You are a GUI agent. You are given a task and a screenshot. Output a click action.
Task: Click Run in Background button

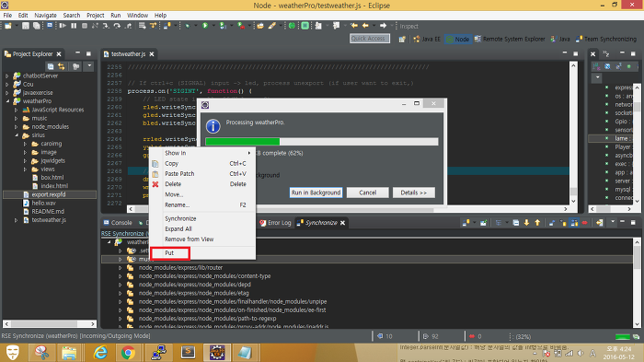click(x=316, y=193)
